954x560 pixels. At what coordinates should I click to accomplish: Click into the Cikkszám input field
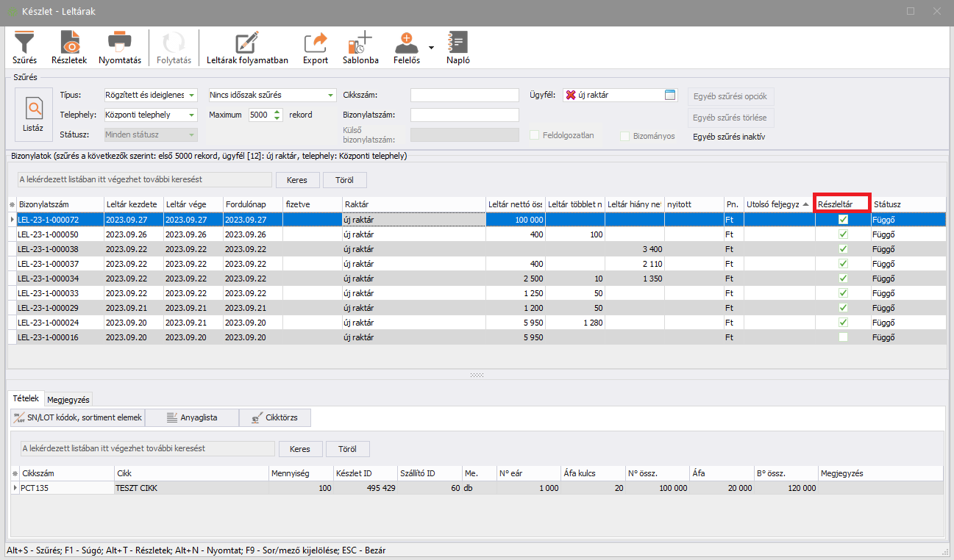[x=464, y=96]
